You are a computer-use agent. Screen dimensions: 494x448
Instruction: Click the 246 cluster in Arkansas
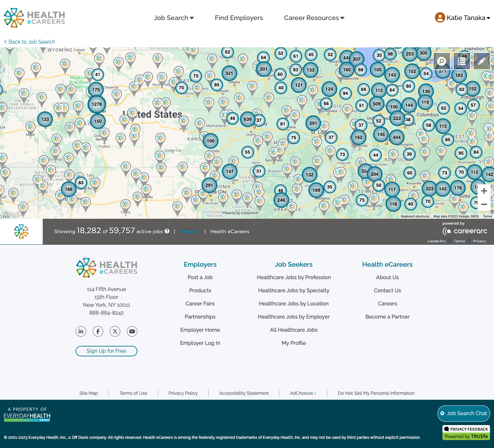tap(281, 200)
